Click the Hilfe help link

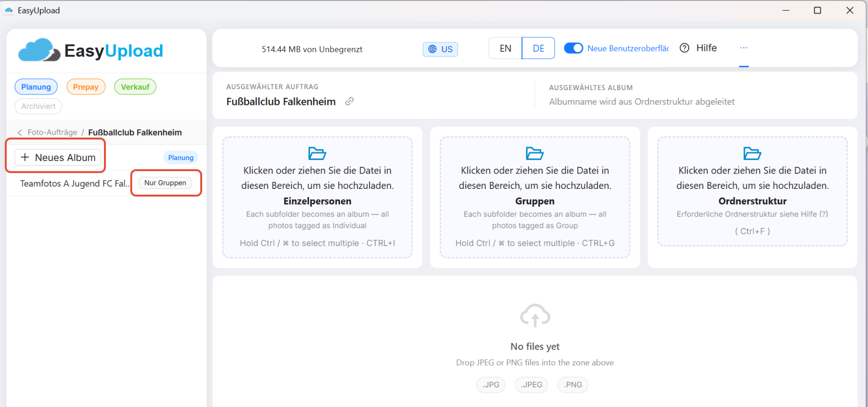click(x=707, y=48)
